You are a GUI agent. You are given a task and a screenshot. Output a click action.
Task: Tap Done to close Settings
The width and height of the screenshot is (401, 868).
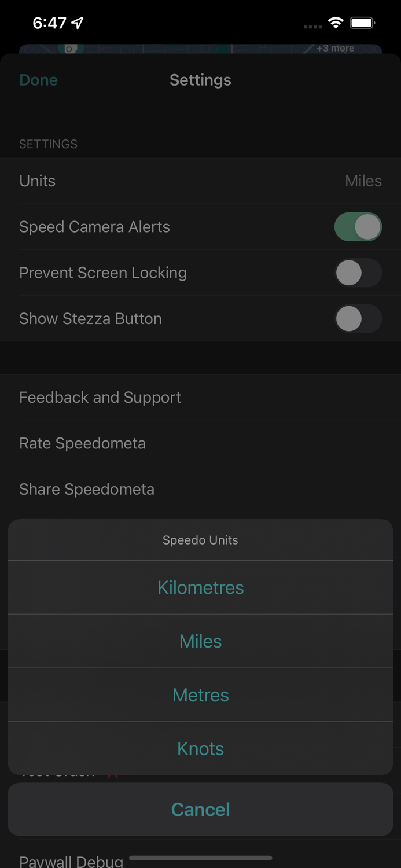[x=38, y=79]
